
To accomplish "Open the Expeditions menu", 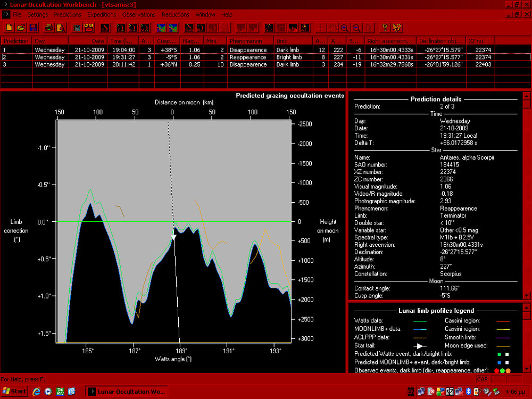I will click(102, 14).
